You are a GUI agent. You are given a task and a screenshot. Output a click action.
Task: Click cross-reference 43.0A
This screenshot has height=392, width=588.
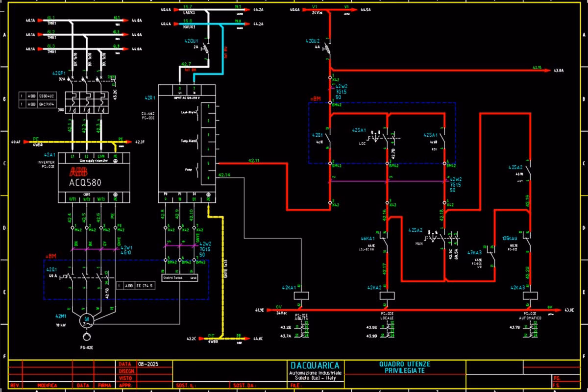pyautogui.click(x=559, y=71)
